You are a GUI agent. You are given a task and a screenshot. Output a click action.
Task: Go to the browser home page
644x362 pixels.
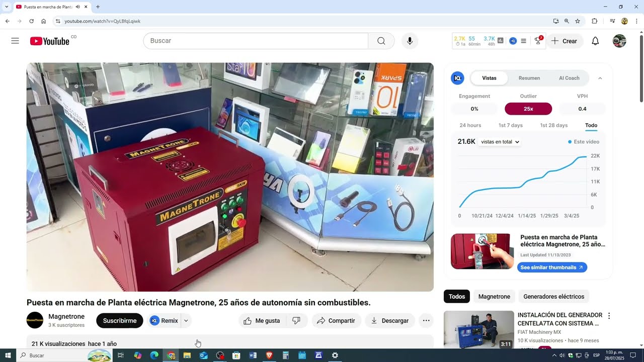(44, 21)
